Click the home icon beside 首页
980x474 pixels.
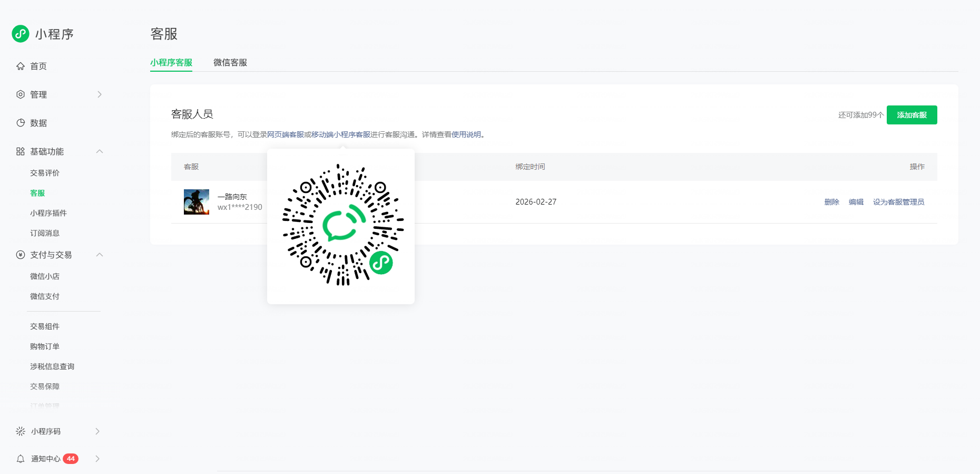coord(21,66)
